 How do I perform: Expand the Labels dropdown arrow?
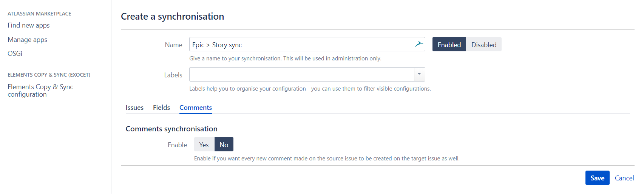419,74
